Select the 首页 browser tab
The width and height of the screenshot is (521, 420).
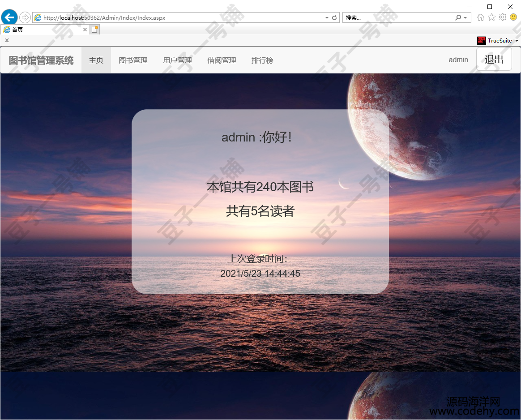tap(45, 30)
